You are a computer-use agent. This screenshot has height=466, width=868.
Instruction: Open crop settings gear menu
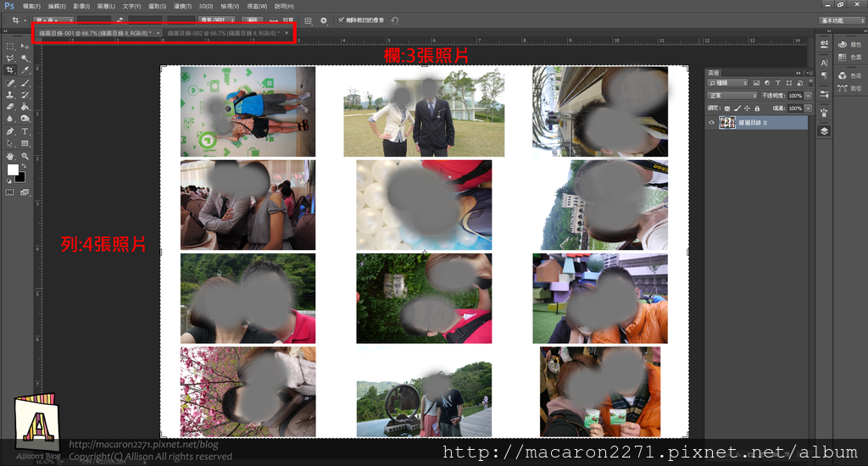click(324, 20)
